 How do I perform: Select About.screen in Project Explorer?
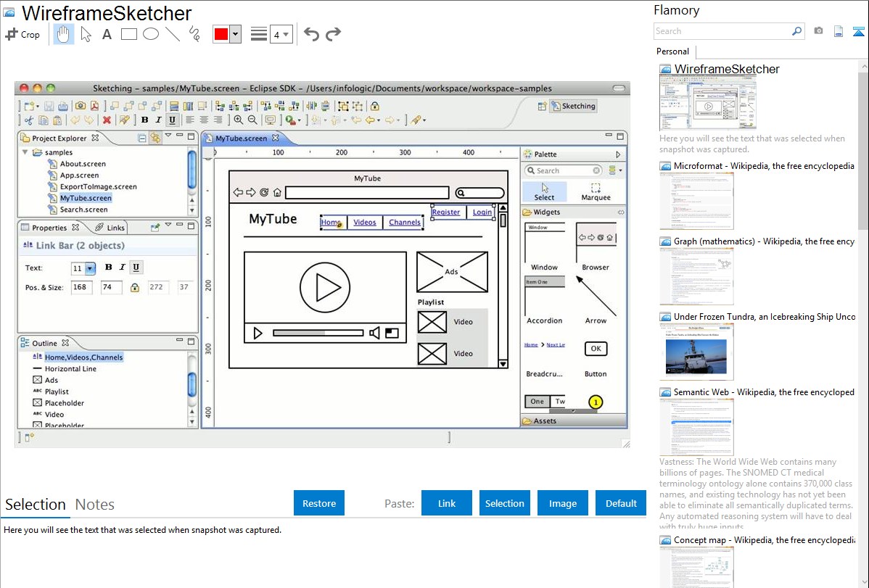83,163
